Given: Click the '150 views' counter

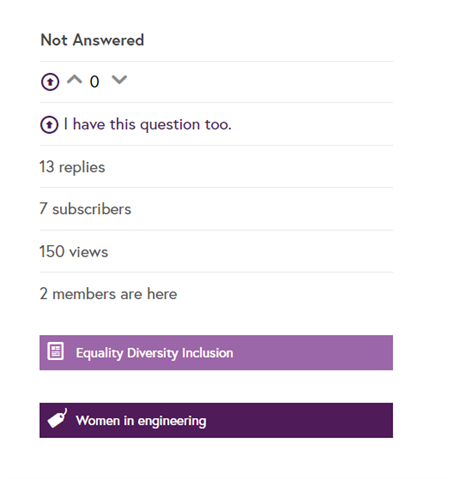Looking at the screenshot, I should point(74,252).
